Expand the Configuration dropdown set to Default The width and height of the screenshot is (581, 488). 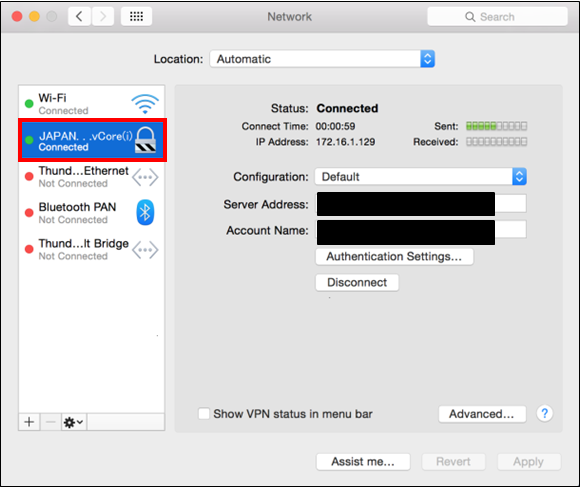pos(421,177)
